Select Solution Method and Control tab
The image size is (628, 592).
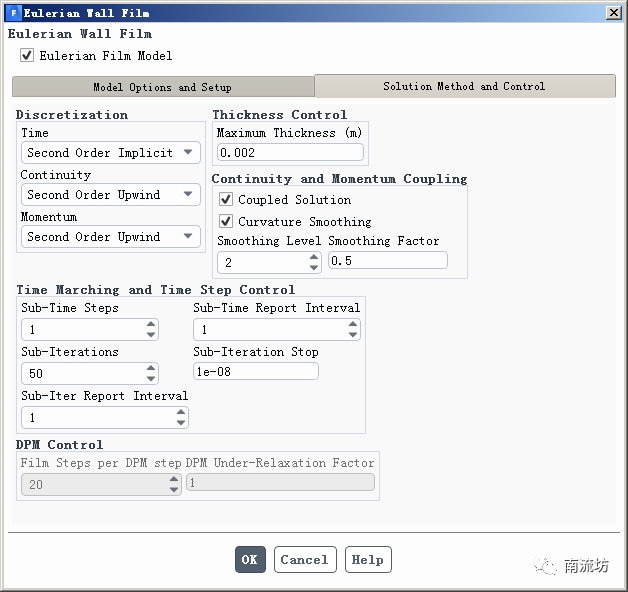coord(465,86)
